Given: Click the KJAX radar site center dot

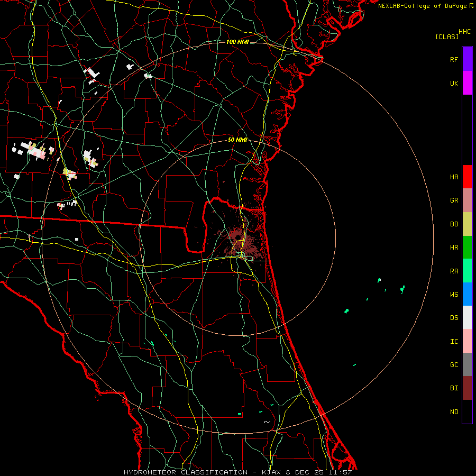Looking at the screenshot, I should pos(239,237).
